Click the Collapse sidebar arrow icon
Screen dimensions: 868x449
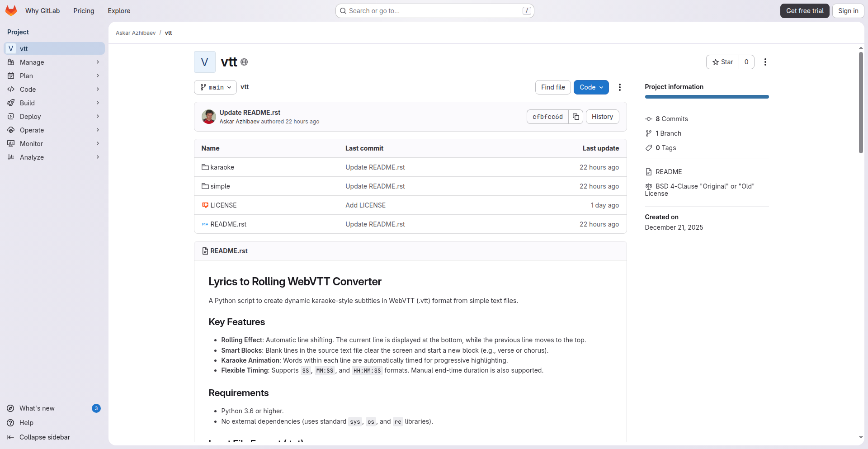coord(10,437)
